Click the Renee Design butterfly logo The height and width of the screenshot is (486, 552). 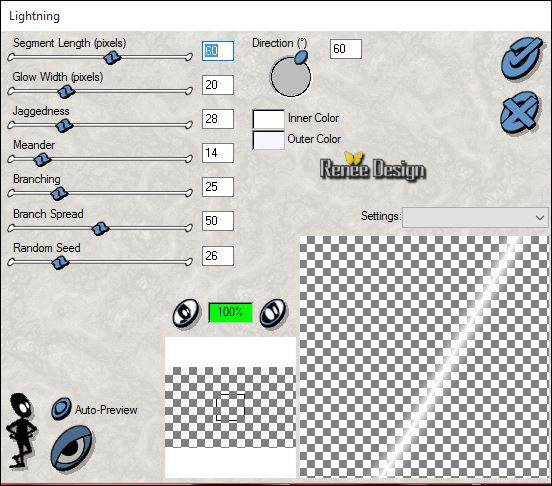point(373,166)
